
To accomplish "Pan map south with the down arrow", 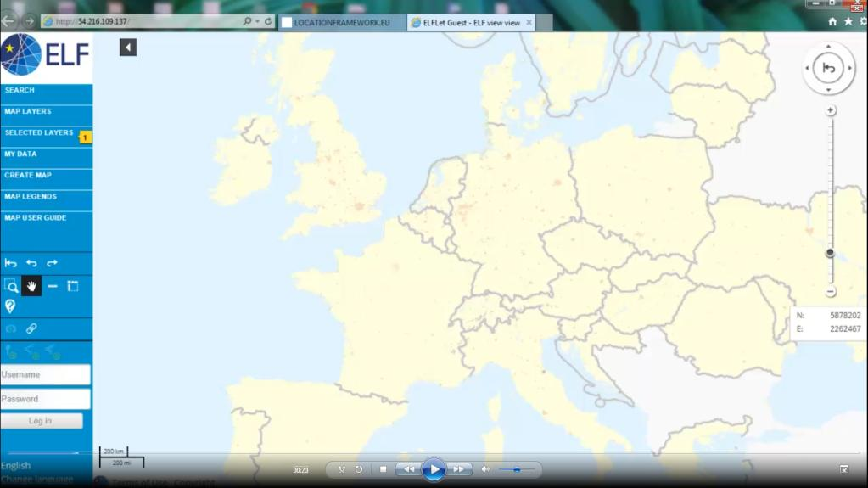I will point(828,90).
